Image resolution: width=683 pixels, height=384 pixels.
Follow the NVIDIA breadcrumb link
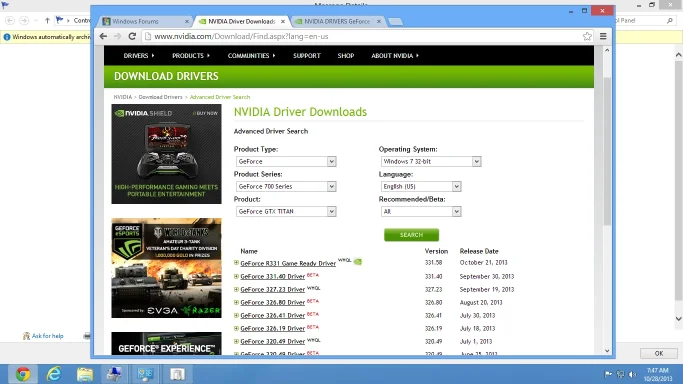[x=122, y=97]
